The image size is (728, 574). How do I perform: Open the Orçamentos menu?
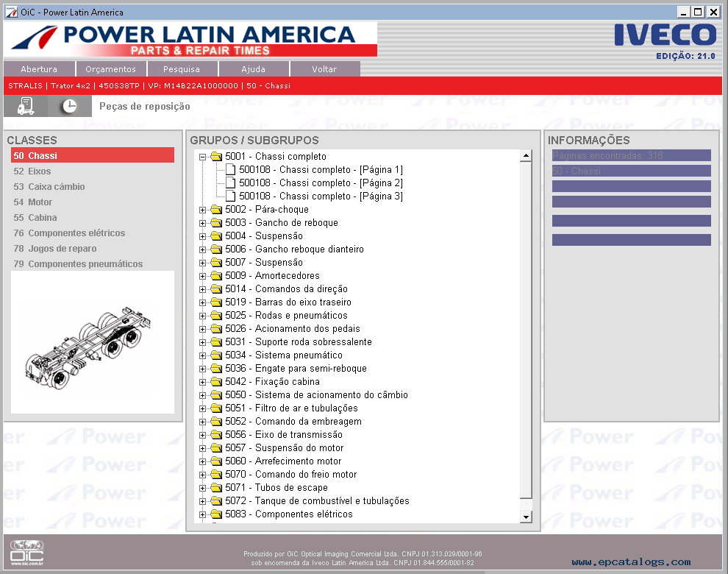[x=110, y=68]
